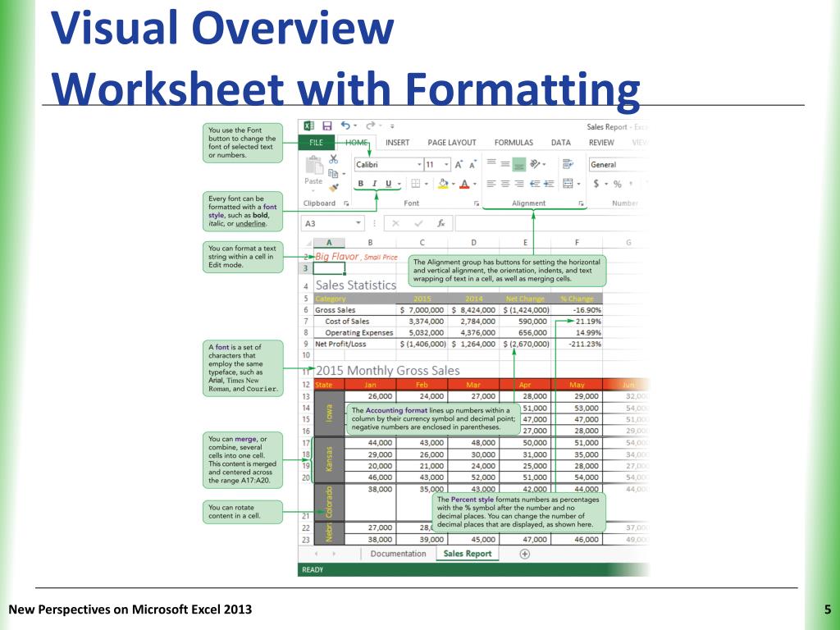Apply Accounting format dollar sign

(x=596, y=184)
